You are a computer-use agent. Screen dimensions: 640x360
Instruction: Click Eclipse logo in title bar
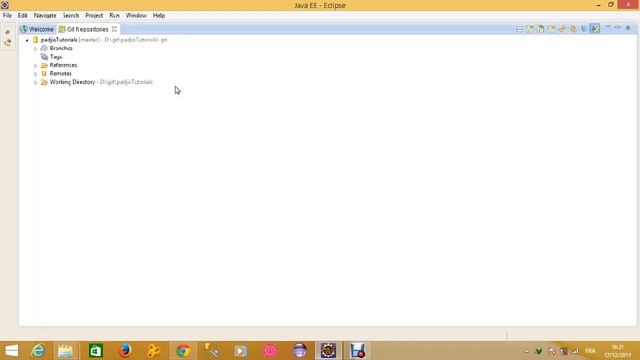(x=5, y=5)
